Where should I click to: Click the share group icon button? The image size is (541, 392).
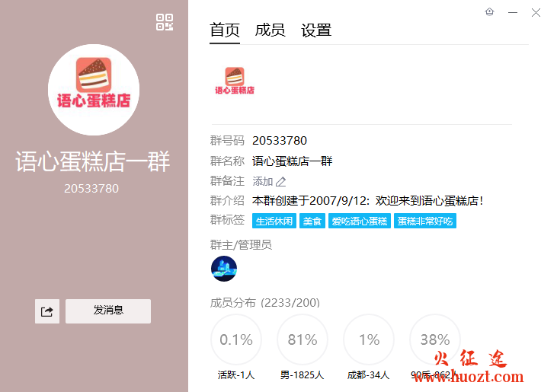(47, 311)
